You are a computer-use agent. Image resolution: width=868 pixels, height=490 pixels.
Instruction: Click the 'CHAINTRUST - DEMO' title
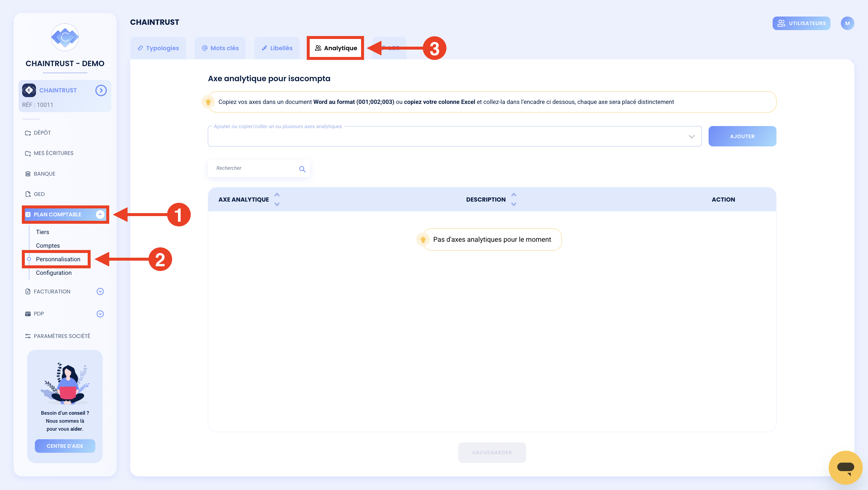65,63
